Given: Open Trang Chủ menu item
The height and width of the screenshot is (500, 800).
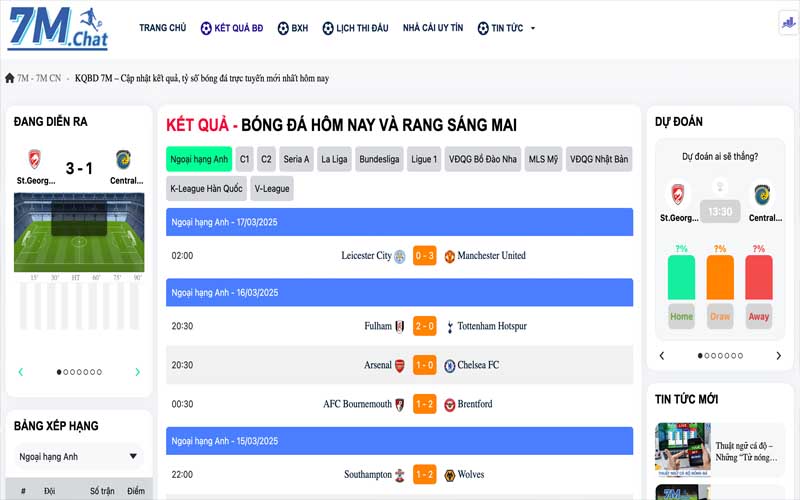Looking at the screenshot, I should (163, 28).
